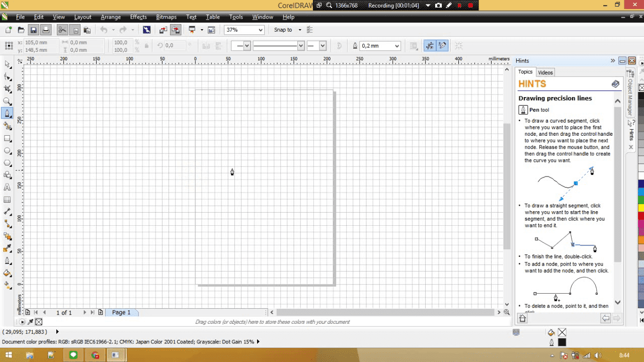Image resolution: width=644 pixels, height=362 pixels.
Task: Click the Save icon
Action: pos(33,30)
